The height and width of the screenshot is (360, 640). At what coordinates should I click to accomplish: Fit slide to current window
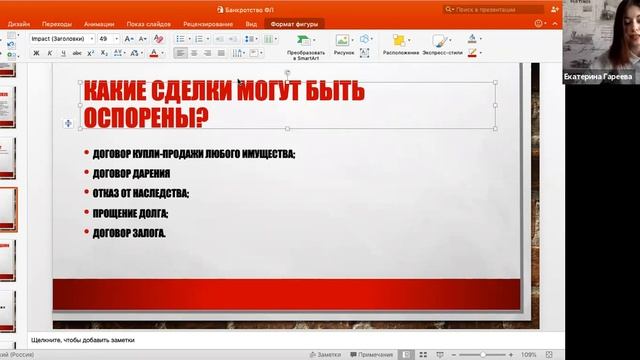(549, 355)
